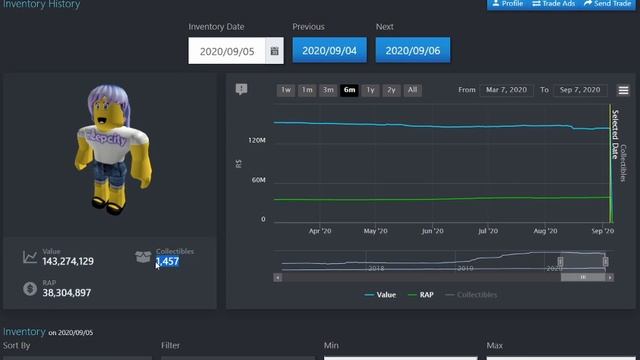Open the chart hamburger menu
Image resolution: width=640 pixels, height=360 pixels.
(623, 90)
